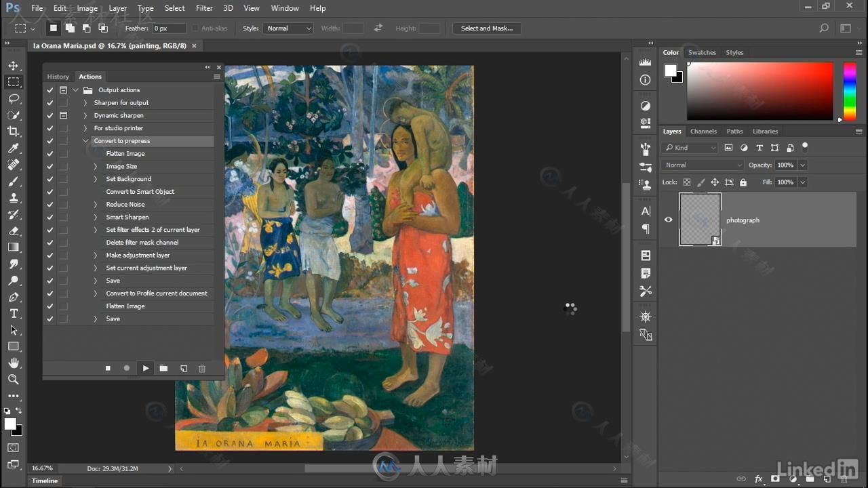868x488 pixels.
Task: Expand the For studio printer action
Action: [x=85, y=128]
